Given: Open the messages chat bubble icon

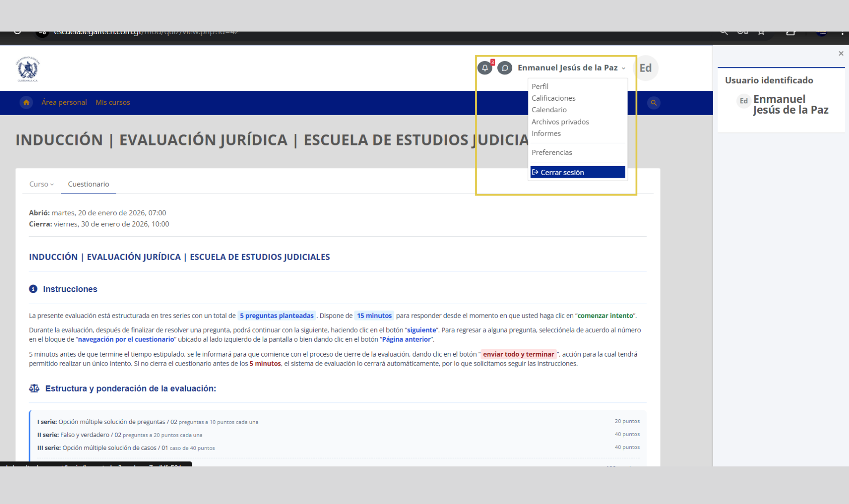Looking at the screenshot, I should [504, 68].
